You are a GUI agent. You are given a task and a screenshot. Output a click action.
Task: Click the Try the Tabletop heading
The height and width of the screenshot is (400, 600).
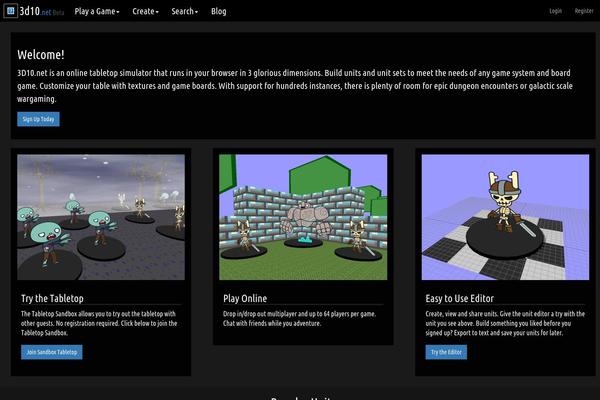(52, 299)
